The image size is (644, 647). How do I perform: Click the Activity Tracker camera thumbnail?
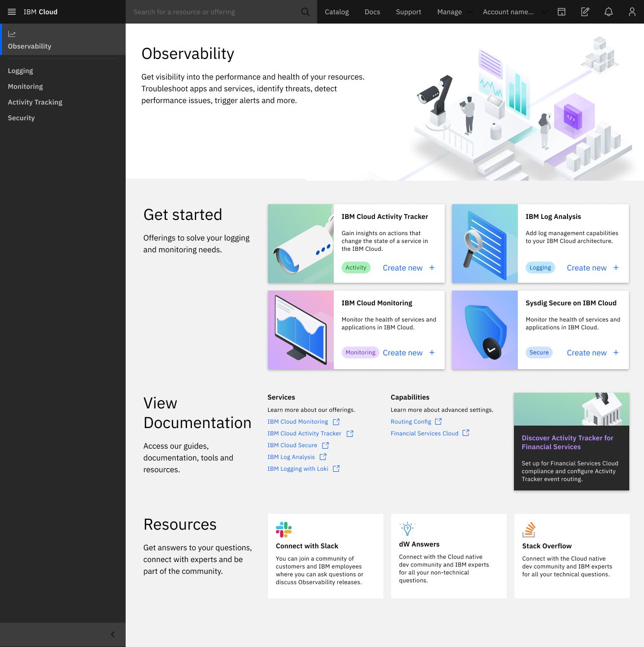pos(301,243)
